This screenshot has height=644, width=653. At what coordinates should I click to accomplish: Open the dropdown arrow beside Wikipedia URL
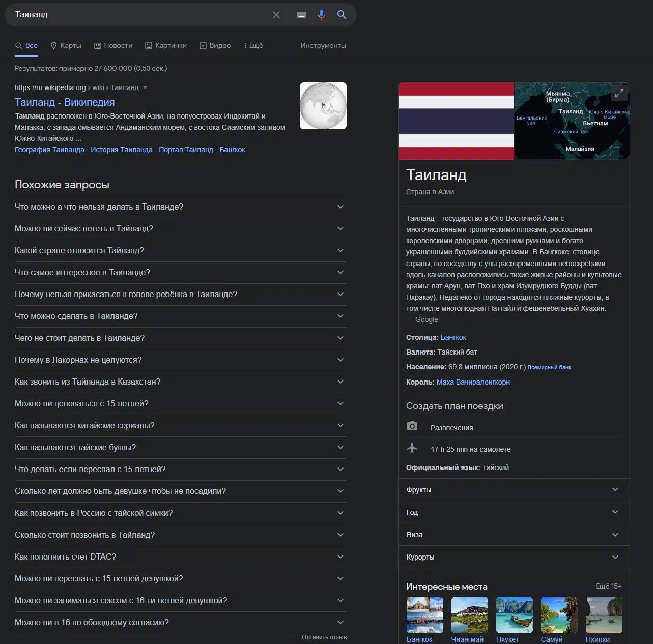pyautogui.click(x=145, y=88)
